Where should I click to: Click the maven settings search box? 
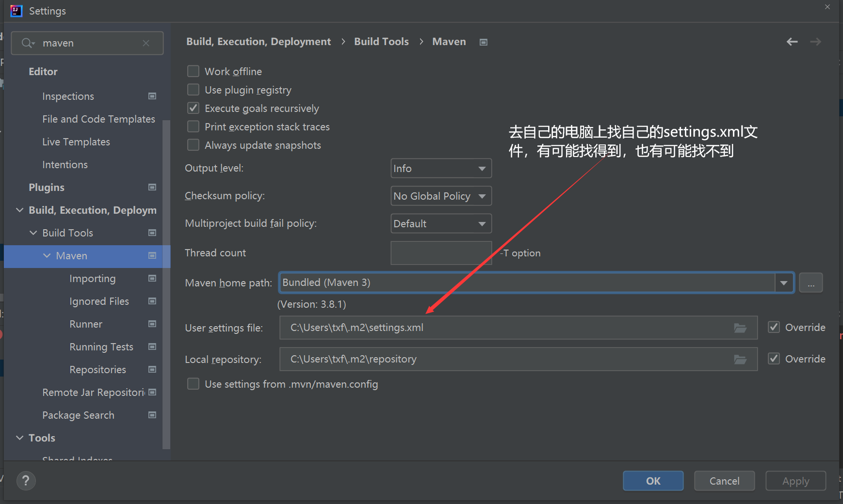click(x=87, y=43)
